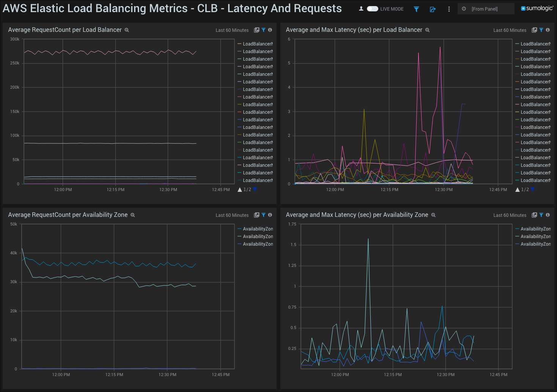Click the share/export icon in the top bar
The height and width of the screenshot is (392, 557).
coord(433,9)
